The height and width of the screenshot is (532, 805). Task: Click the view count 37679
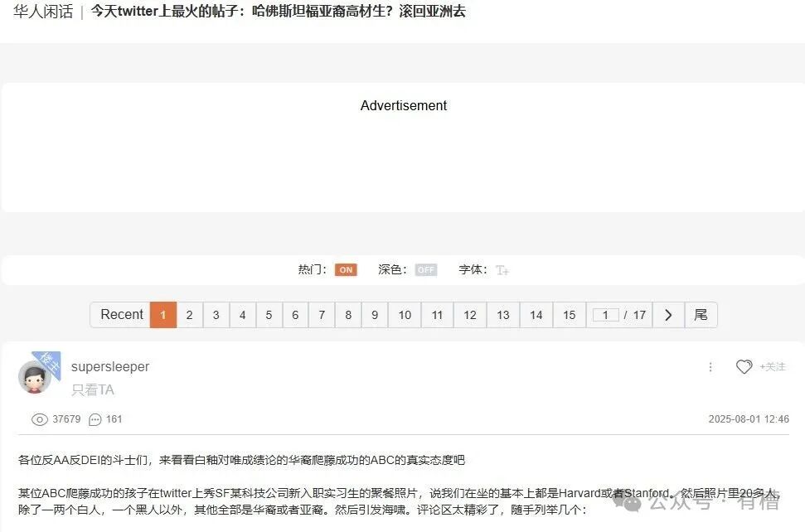(x=67, y=419)
